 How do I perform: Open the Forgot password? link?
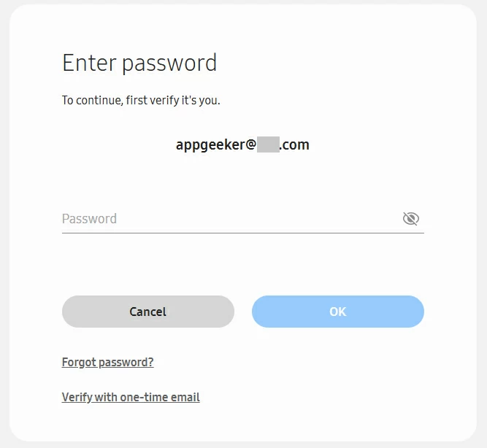(107, 362)
